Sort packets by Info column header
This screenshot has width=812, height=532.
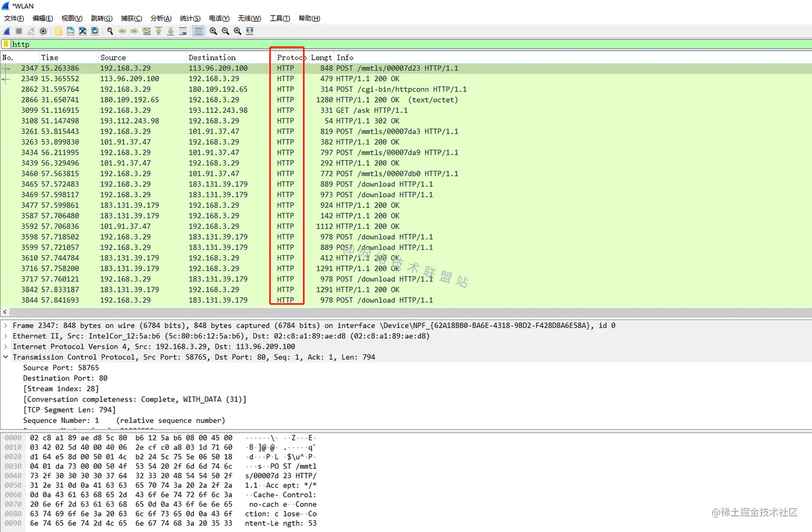click(573, 57)
